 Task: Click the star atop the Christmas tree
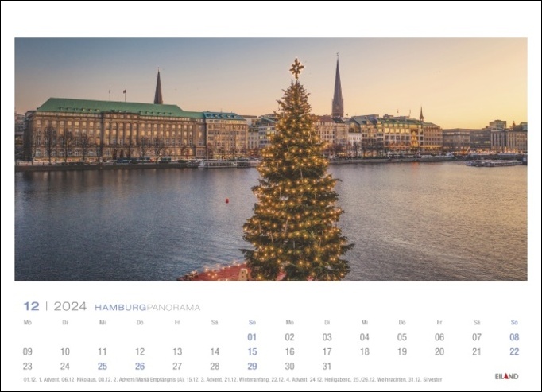(x=296, y=68)
